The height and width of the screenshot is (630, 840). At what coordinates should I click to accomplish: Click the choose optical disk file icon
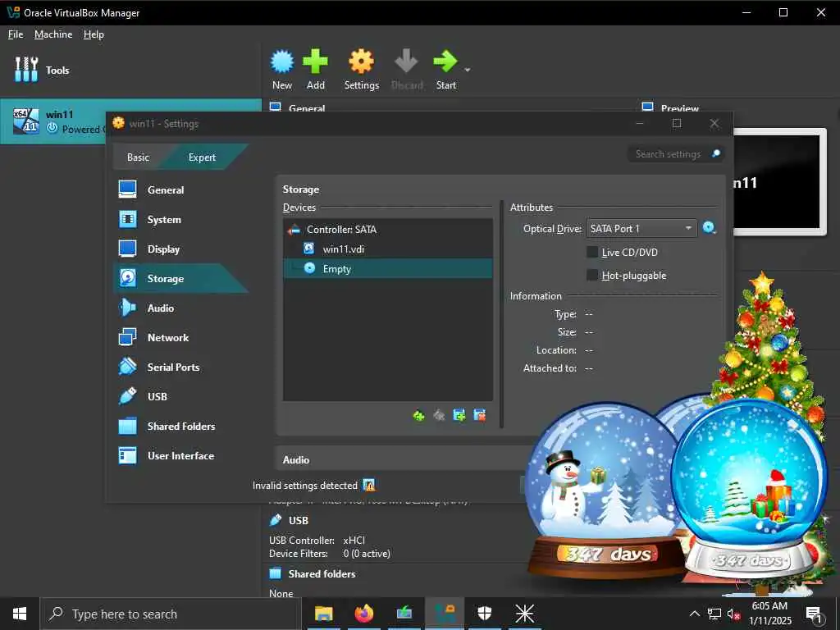709,228
